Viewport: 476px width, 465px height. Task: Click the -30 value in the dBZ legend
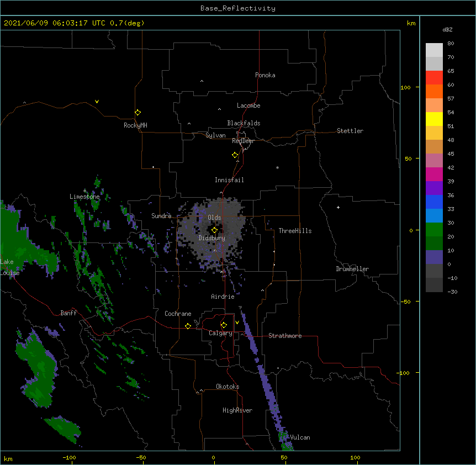click(x=452, y=292)
